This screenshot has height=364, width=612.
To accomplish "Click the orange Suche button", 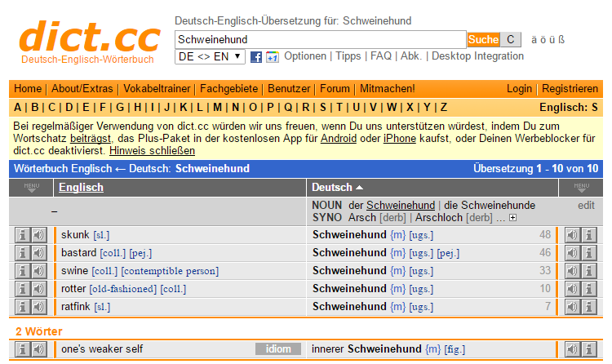I will tap(483, 39).
